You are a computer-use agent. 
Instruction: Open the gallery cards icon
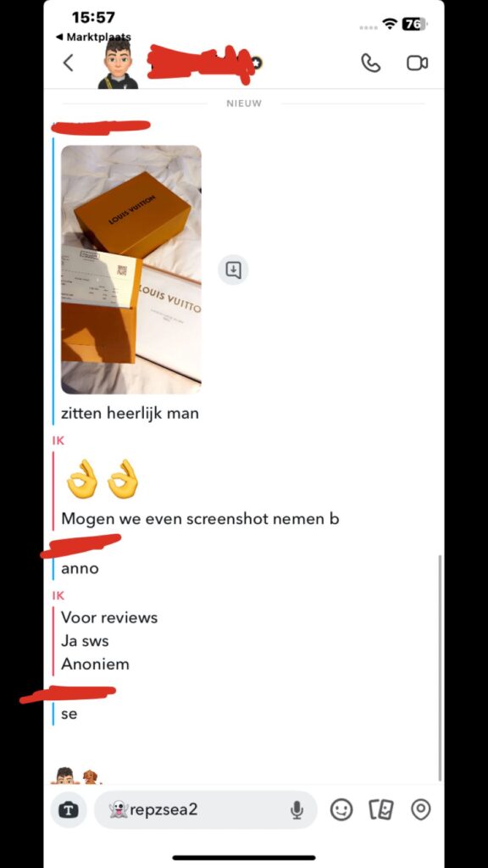pos(381,810)
